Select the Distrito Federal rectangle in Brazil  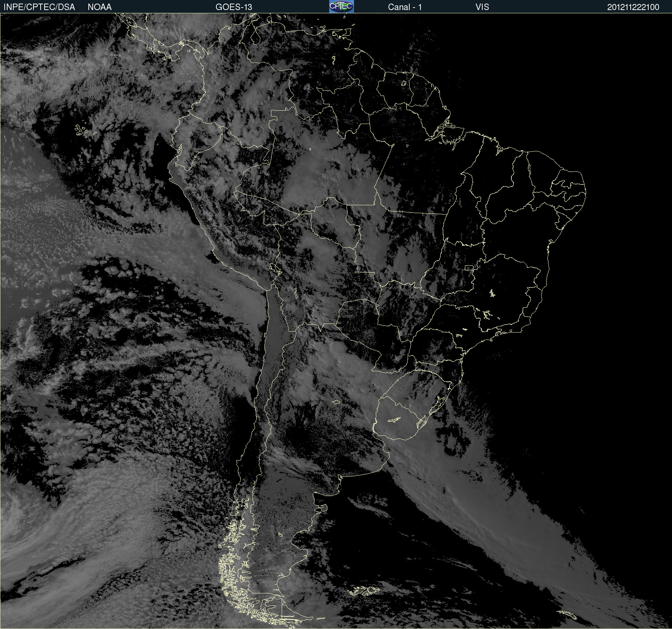[x=469, y=267]
